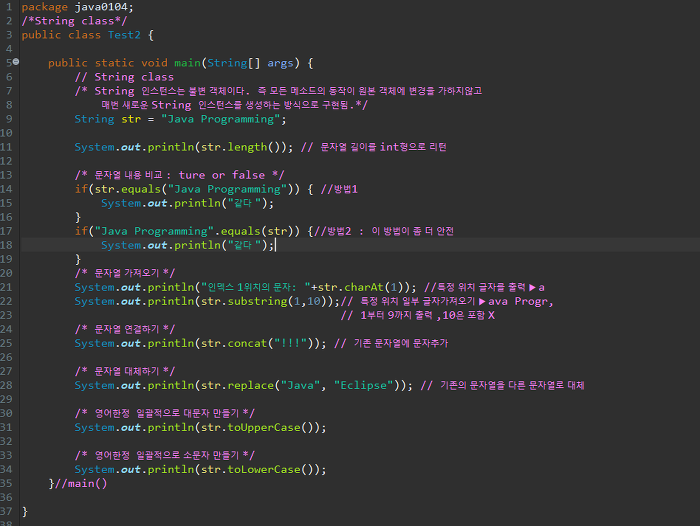
Task: Click the str variable in its declaration on line 9
Action: click(x=131, y=119)
